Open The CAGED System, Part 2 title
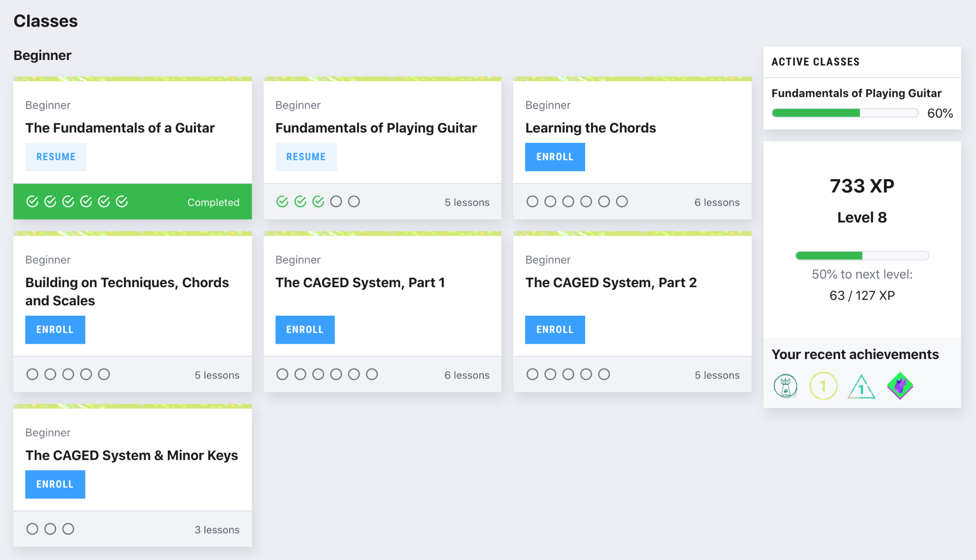This screenshot has height=560, width=976. tap(610, 282)
